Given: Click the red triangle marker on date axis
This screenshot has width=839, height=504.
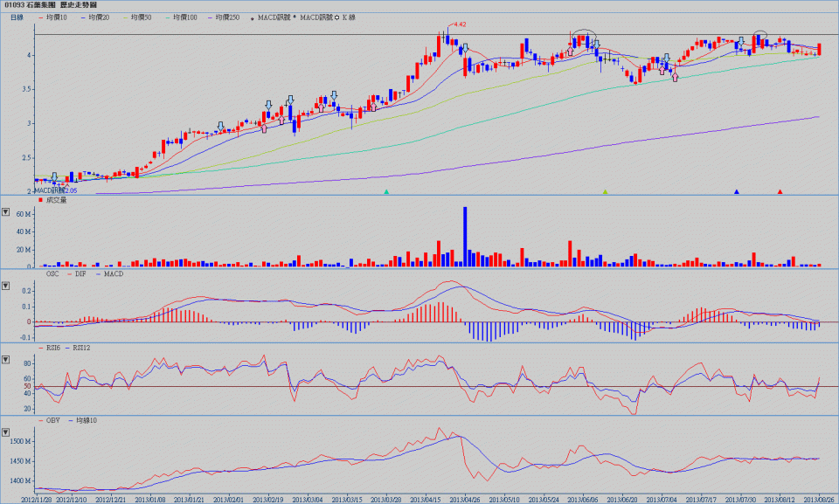Looking at the screenshot, I should pyautogui.click(x=780, y=190).
